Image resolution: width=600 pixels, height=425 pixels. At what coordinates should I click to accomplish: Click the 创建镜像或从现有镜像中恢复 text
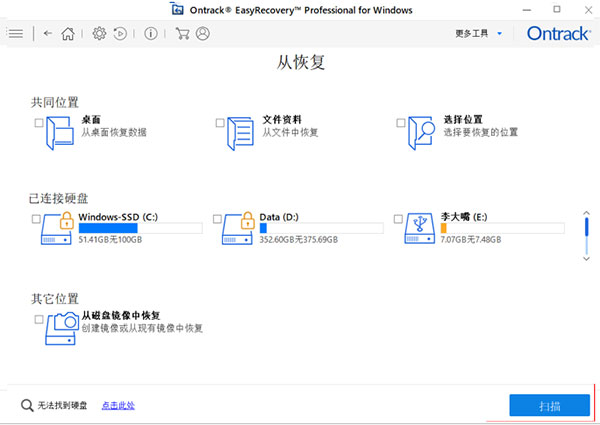142,328
